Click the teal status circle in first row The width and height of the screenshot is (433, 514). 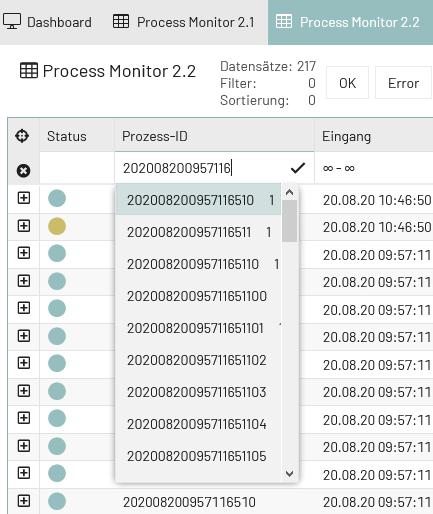tap(57, 198)
